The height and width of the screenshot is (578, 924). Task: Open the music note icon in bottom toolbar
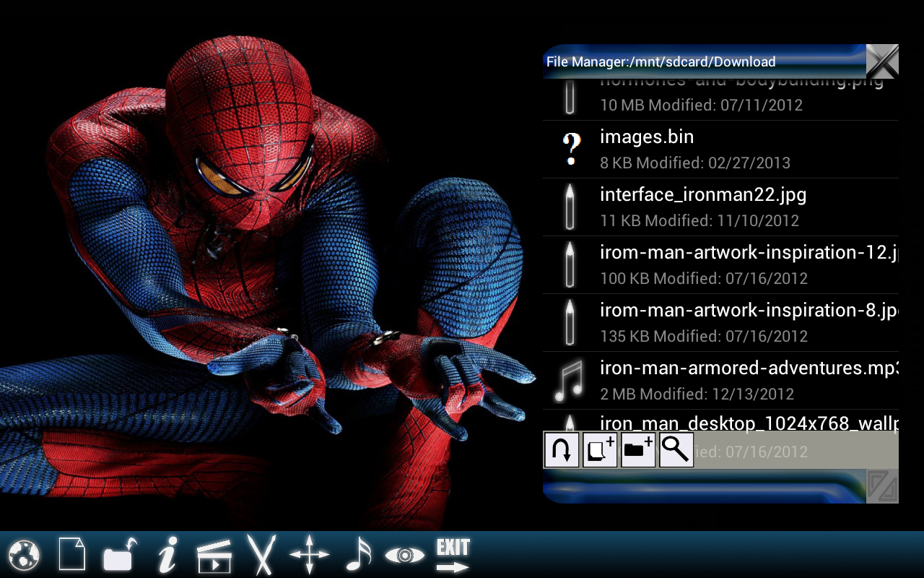click(x=357, y=555)
